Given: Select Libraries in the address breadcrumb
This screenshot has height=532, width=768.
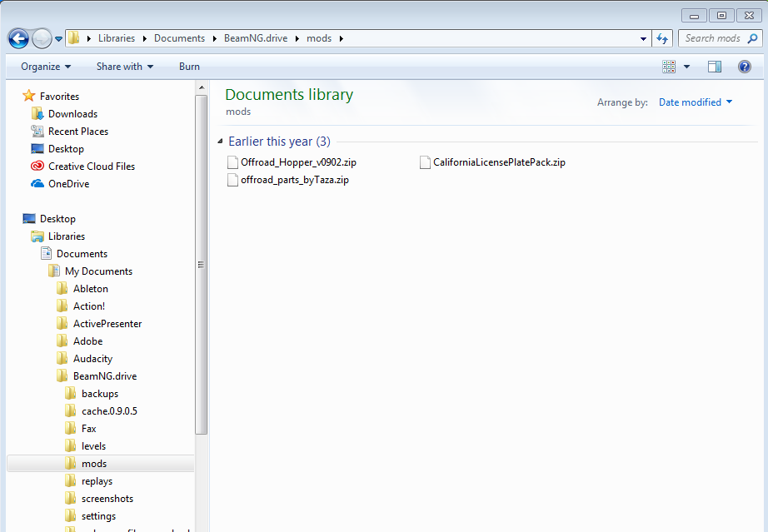Looking at the screenshot, I should pyautogui.click(x=117, y=38).
